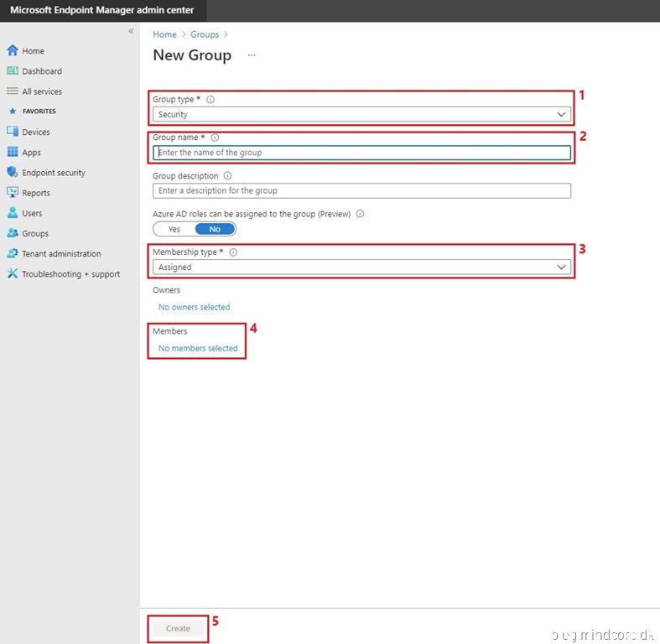Image resolution: width=660 pixels, height=644 pixels.
Task: Navigate to Users in sidebar
Action: click(x=32, y=213)
